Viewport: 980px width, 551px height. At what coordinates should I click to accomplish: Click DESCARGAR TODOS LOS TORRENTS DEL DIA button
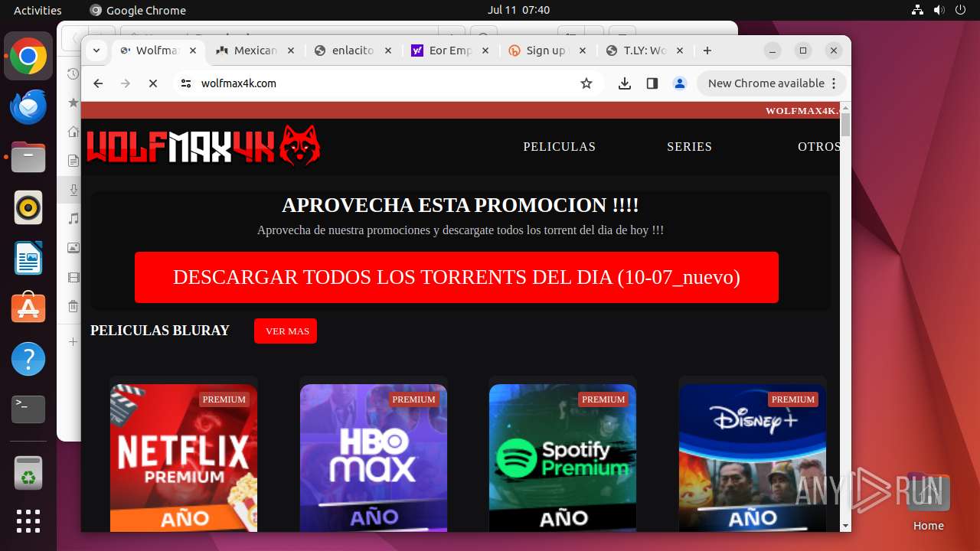pos(456,277)
